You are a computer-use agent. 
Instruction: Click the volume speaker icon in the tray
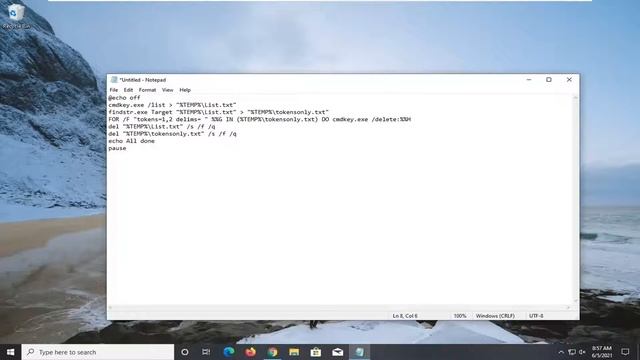[582, 352]
